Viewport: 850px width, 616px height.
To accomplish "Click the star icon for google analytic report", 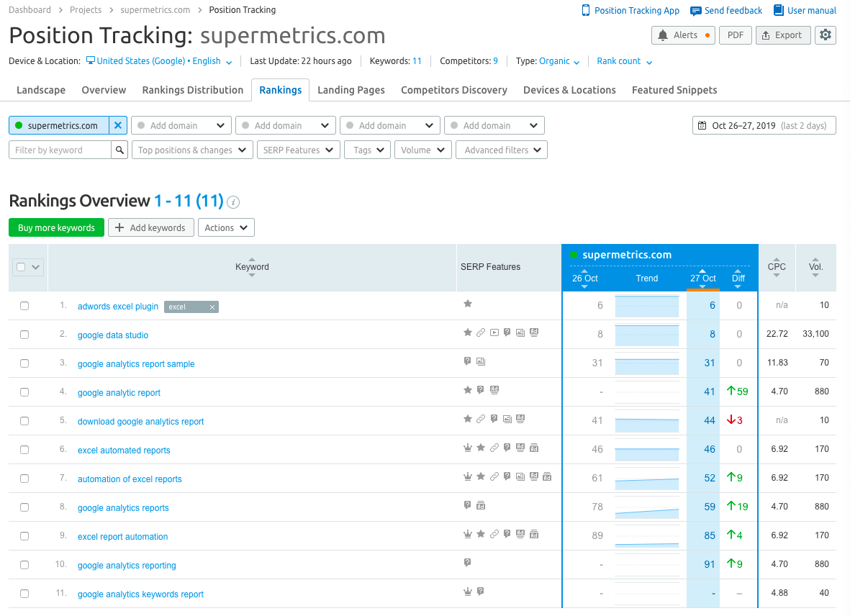I will click(468, 389).
